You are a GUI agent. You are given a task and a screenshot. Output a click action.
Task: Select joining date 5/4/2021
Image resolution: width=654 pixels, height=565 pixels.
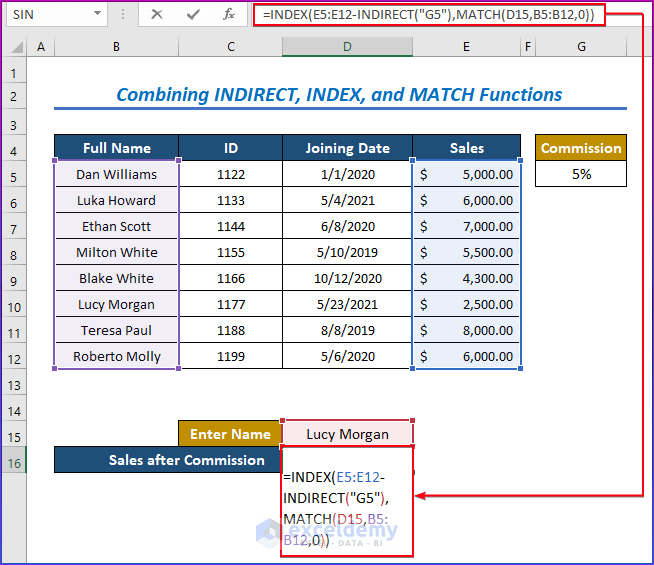tap(347, 200)
